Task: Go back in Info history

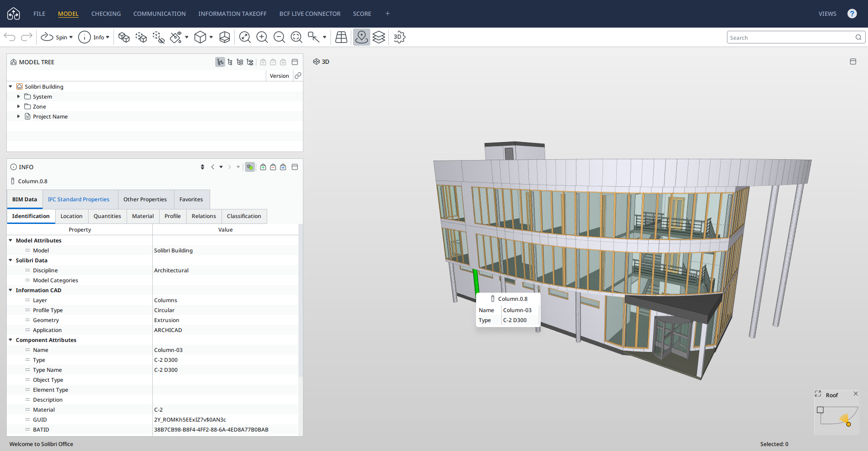Action: point(212,167)
